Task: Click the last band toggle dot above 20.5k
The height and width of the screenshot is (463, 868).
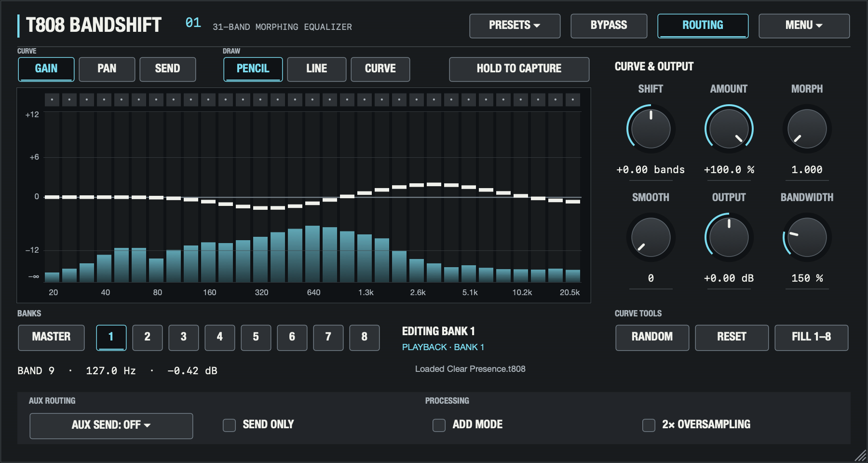Action: [x=573, y=100]
